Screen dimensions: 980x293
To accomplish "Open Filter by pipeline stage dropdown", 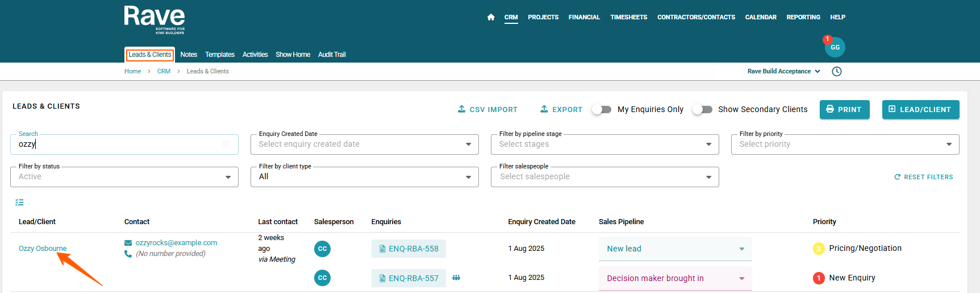I will 604,145.
